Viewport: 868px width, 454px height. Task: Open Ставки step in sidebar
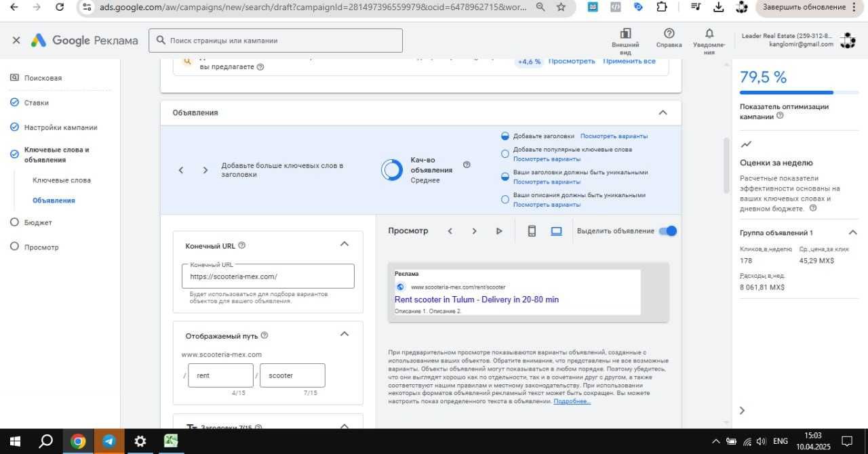(x=37, y=103)
